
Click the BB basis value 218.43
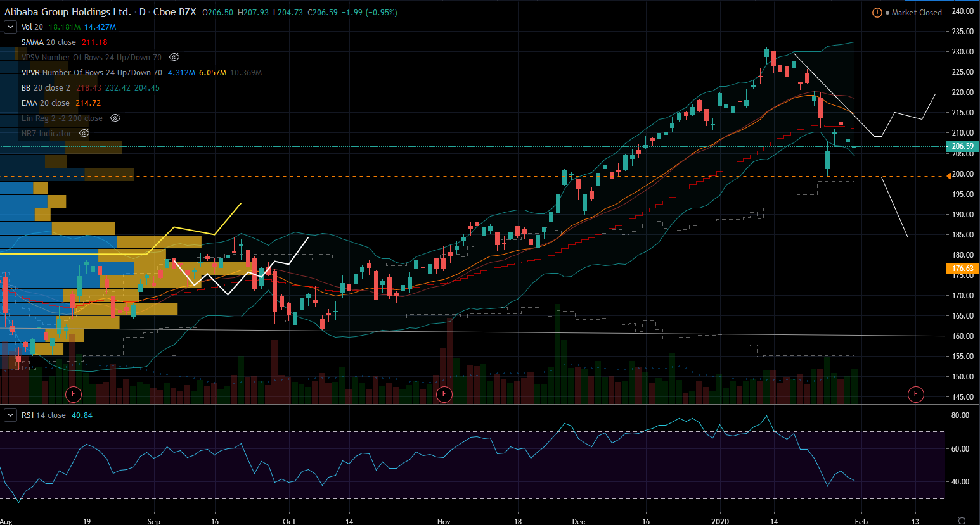click(x=89, y=88)
